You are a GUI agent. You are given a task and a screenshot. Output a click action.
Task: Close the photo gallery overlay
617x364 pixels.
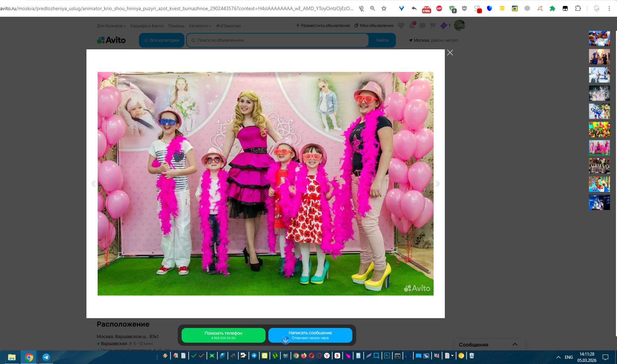pyautogui.click(x=450, y=52)
